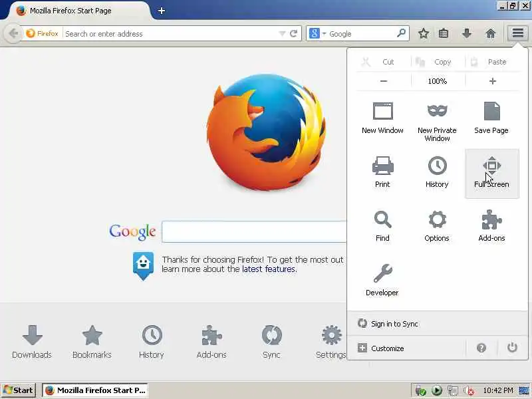The image size is (532, 399).
Task: Open Options gear in the menu
Action: (x=437, y=226)
